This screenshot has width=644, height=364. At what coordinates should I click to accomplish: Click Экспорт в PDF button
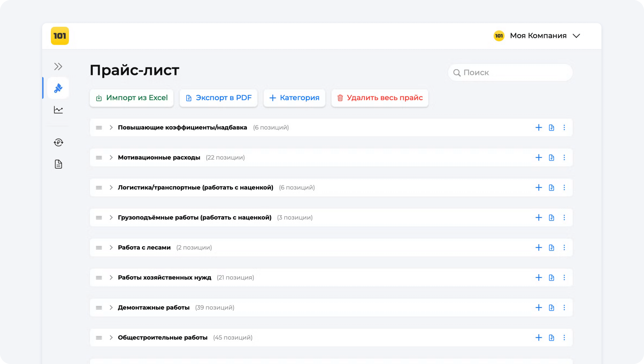tap(219, 98)
